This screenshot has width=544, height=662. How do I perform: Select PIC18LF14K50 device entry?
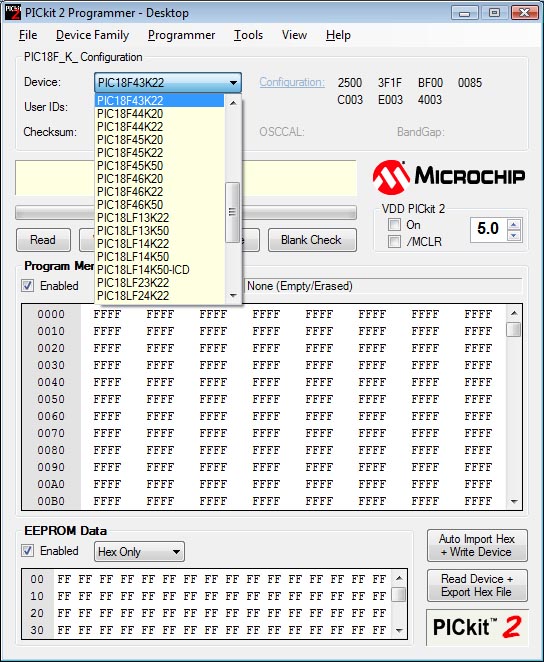pos(160,257)
